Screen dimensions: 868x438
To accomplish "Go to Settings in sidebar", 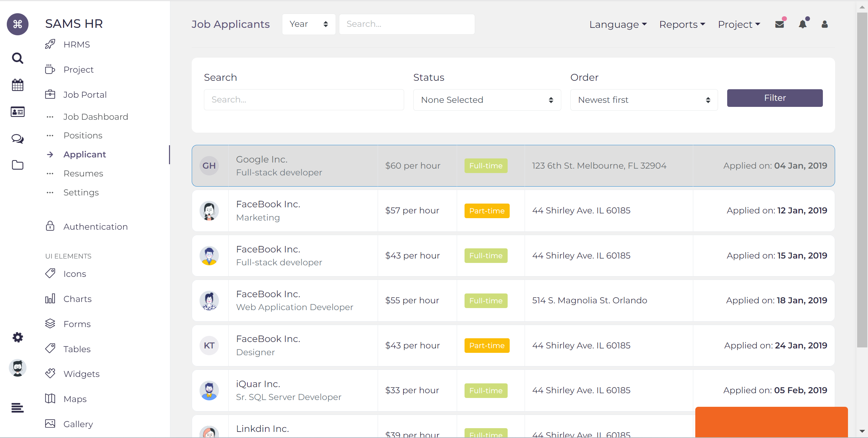I will (x=81, y=192).
